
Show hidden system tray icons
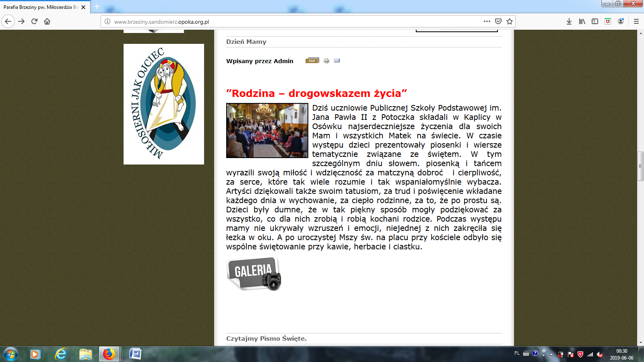pyautogui.click(x=551, y=354)
